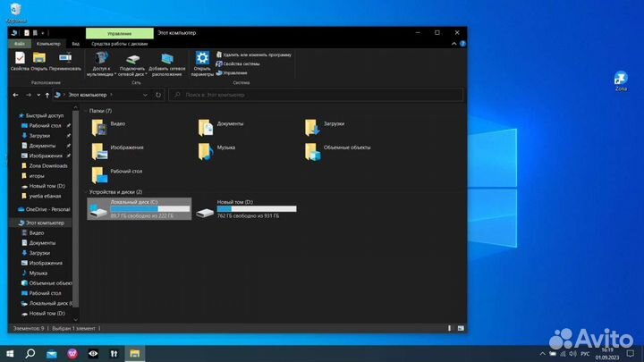Open the Zona desktop shortcut
The width and height of the screenshot is (644, 362).
pyautogui.click(x=621, y=80)
